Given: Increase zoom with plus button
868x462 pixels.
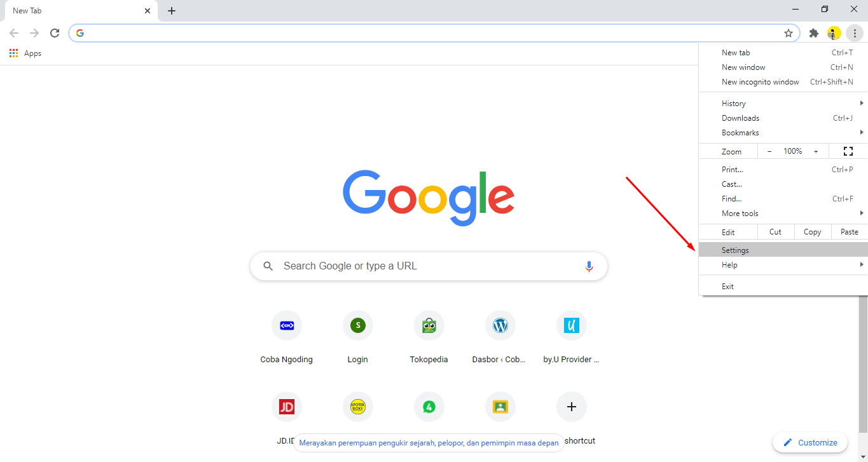Looking at the screenshot, I should 816,151.
